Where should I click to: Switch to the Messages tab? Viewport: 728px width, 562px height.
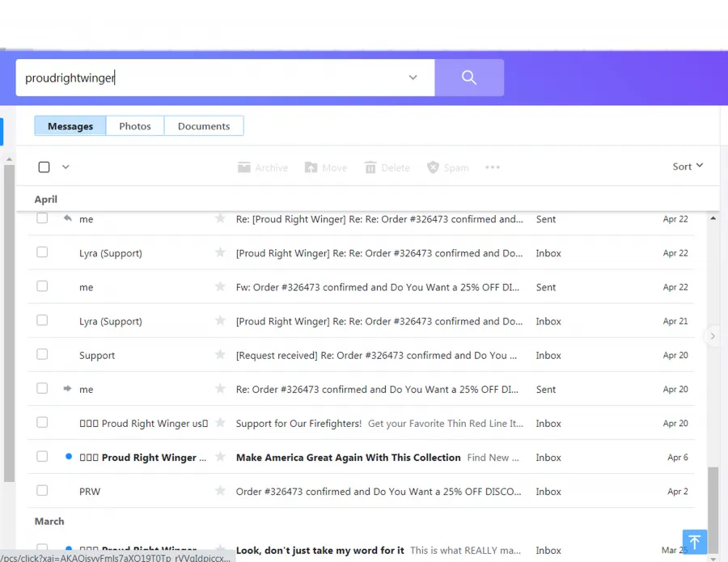(x=70, y=126)
